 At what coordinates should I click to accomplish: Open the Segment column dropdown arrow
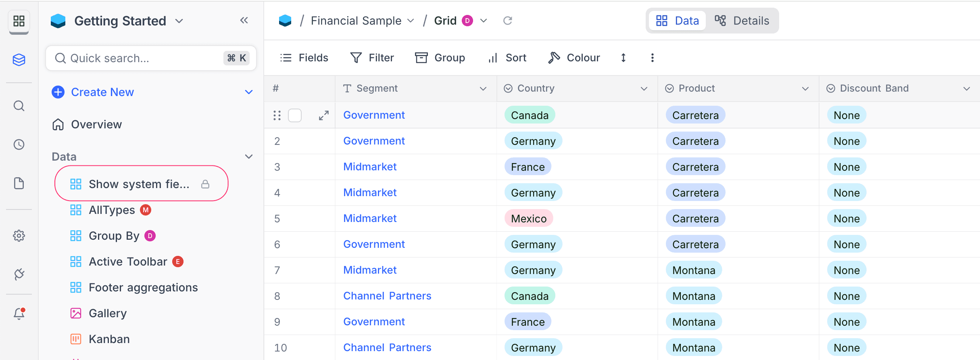point(483,89)
